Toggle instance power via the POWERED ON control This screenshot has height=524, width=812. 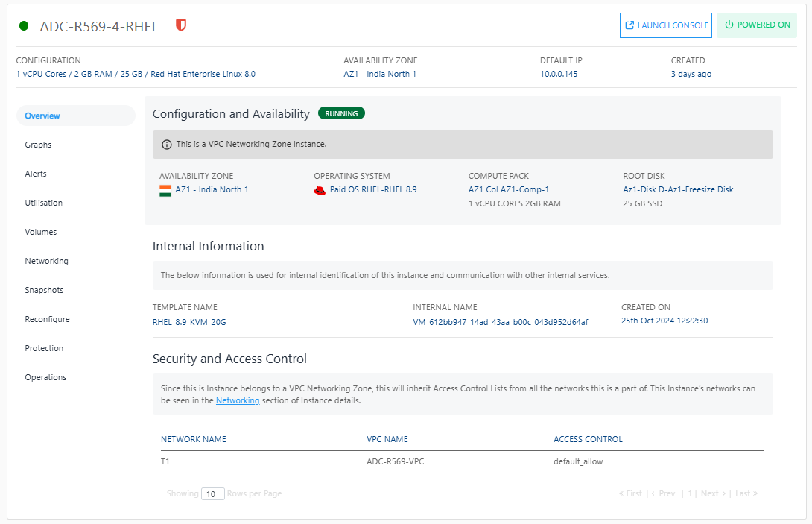[756, 25]
